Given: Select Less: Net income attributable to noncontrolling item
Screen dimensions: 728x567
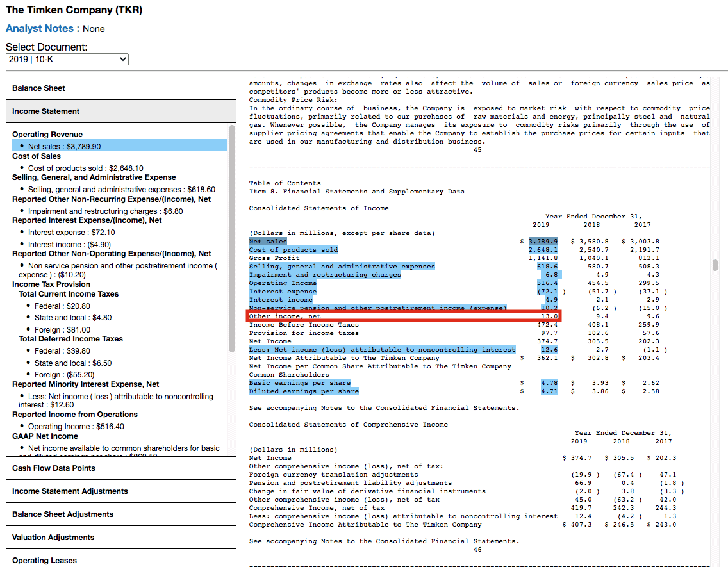Looking at the screenshot, I should pos(116,400).
